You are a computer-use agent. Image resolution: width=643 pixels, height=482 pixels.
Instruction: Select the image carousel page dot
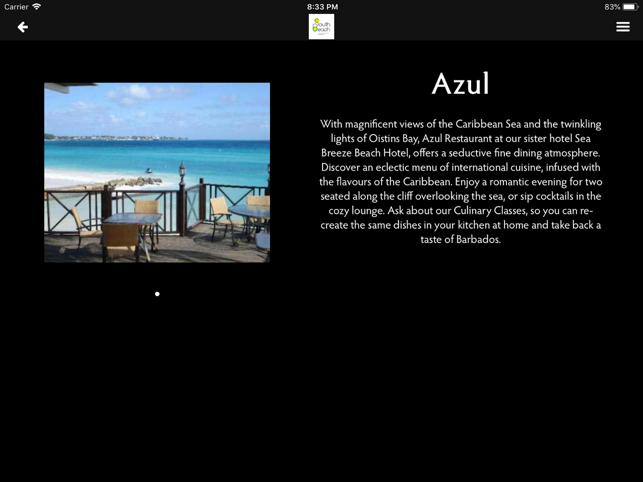[x=157, y=294]
